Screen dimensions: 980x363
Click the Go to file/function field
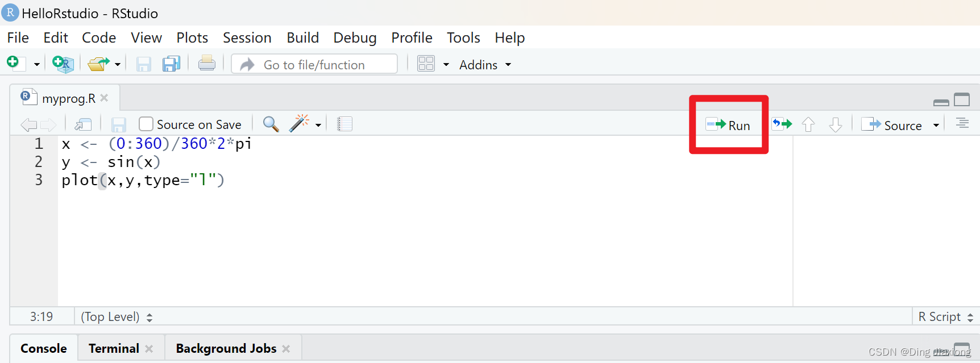tap(314, 64)
